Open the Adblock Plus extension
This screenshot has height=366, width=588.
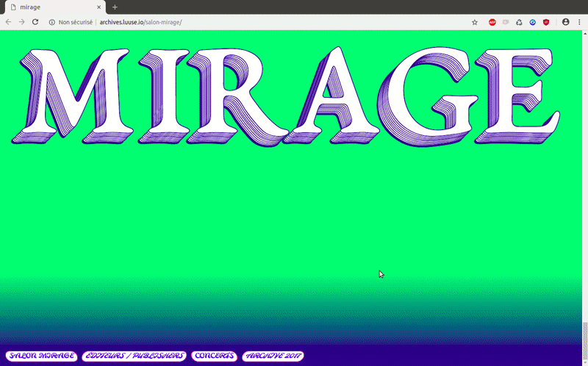(492, 22)
